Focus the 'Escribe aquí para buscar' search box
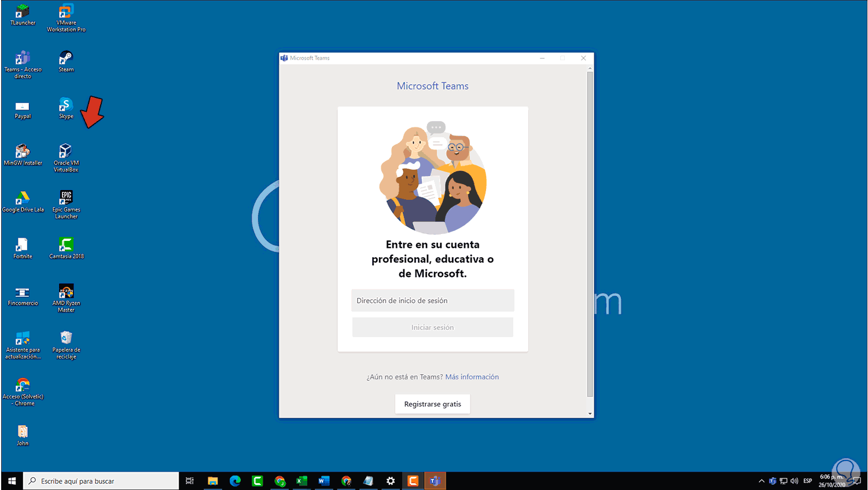The width and height of the screenshot is (868, 490). [101, 481]
